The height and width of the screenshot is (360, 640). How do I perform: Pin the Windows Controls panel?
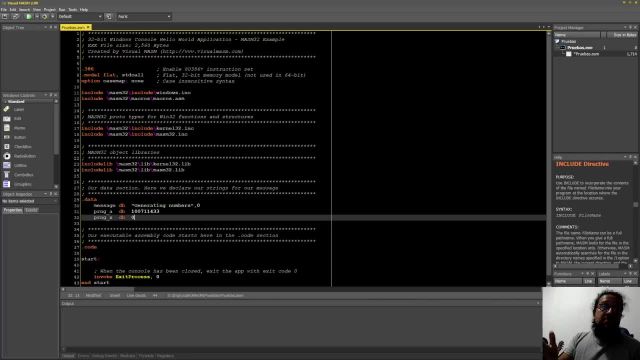tap(51, 95)
